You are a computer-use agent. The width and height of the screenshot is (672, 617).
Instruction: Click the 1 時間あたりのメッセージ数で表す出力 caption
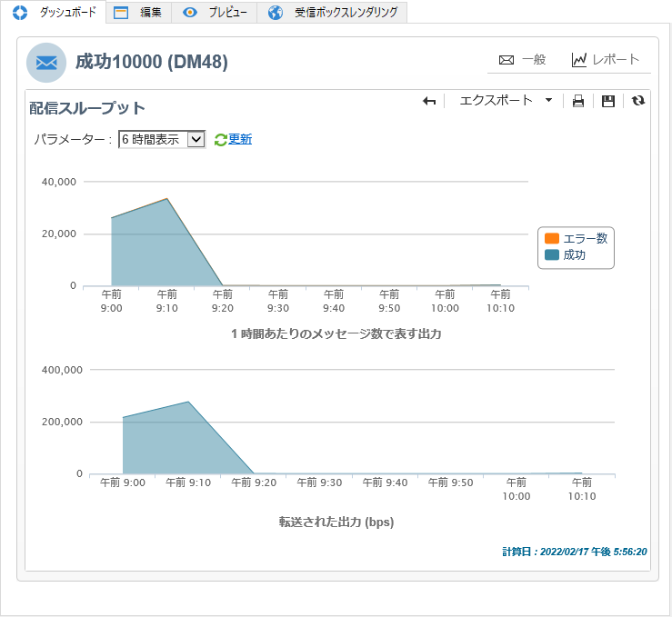(x=336, y=333)
